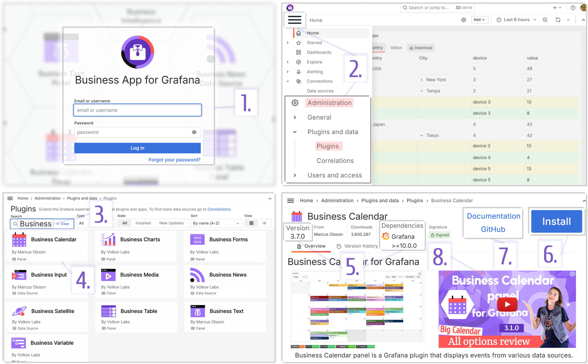Open the Add dropdown button
The width and height of the screenshot is (588, 364).
(x=479, y=20)
